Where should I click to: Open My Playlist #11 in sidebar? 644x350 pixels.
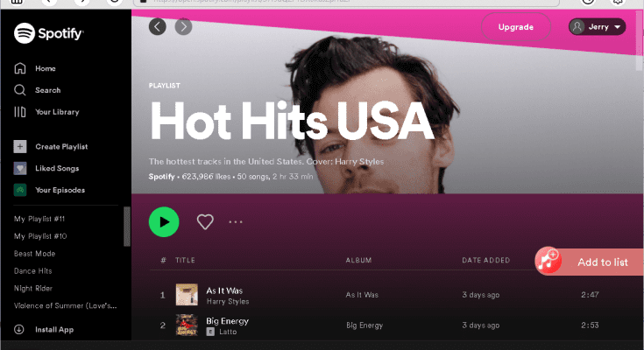click(39, 219)
